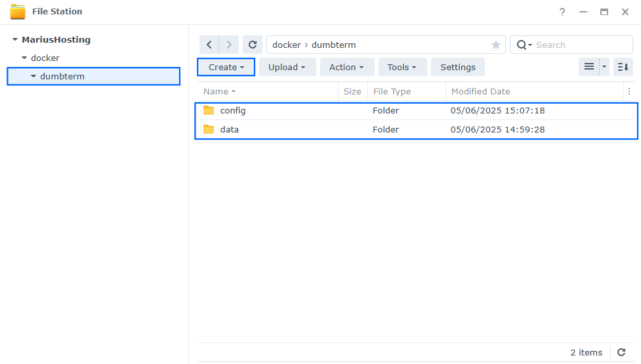641x364 pixels.
Task: Click the config modified date 05/06/2025 15:07:18
Action: 497,110
